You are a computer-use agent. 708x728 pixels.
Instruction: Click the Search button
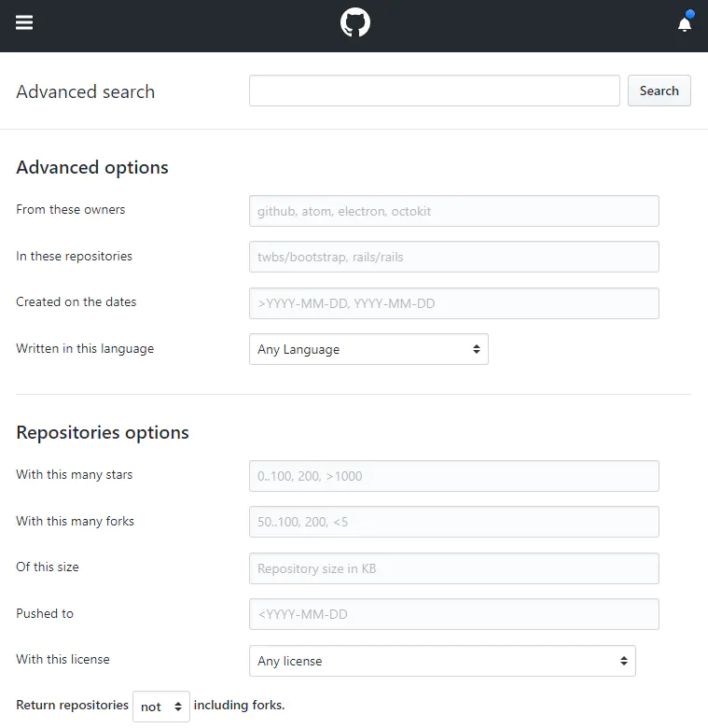point(659,91)
